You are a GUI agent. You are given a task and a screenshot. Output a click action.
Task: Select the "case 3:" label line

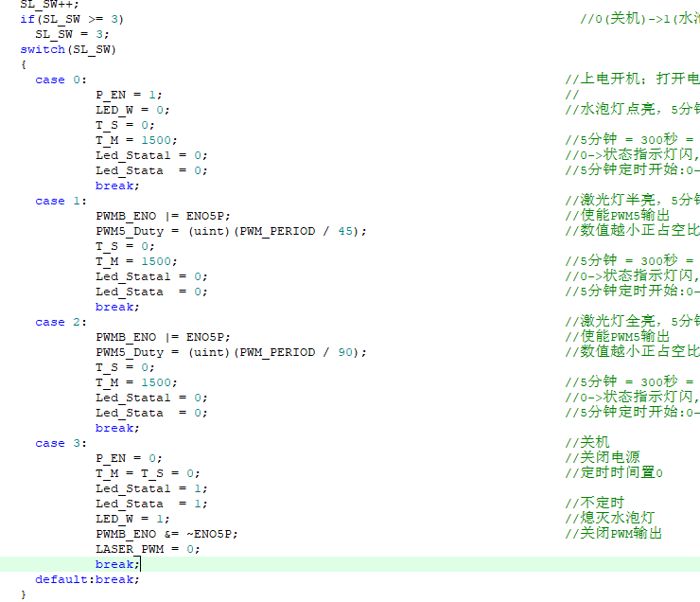[x=61, y=443]
